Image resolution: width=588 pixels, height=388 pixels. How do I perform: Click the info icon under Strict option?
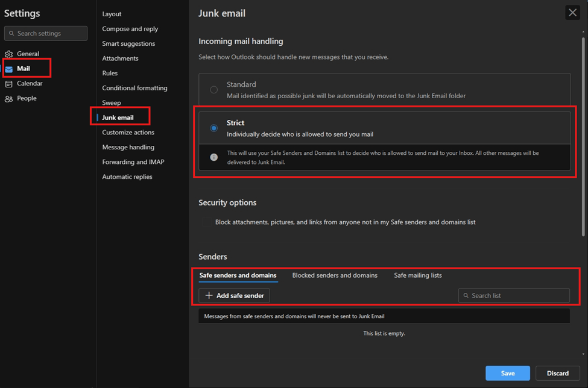click(x=213, y=157)
